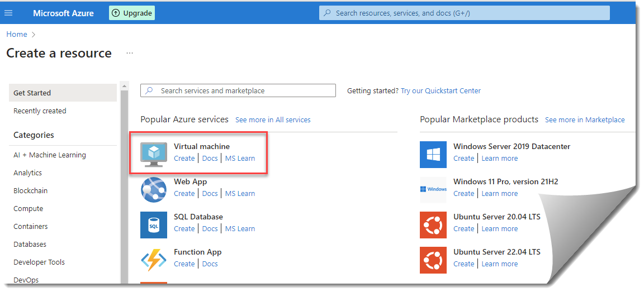Choose Developer Tools category
This screenshot has width=644, height=292.
(39, 262)
